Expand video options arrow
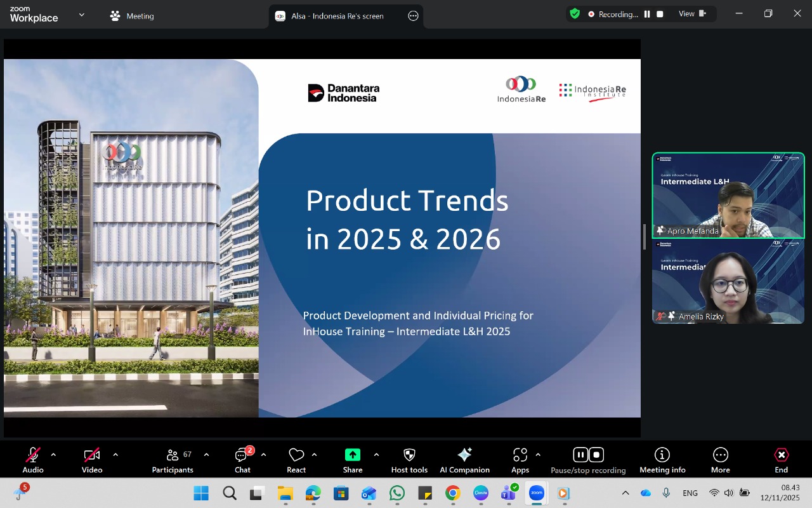This screenshot has height=508, width=812. (x=115, y=455)
